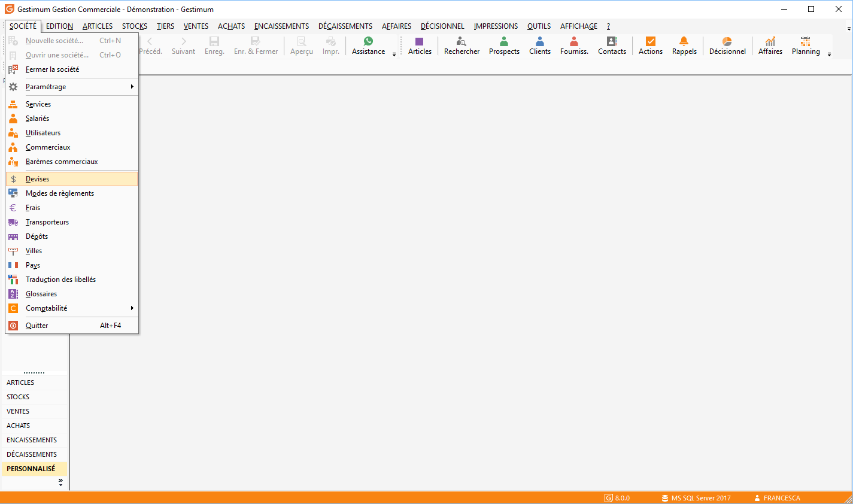The height and width of the screenshot is (504, 853).
Task: Select Traduction des libellés entry
Action: [72, 280]
